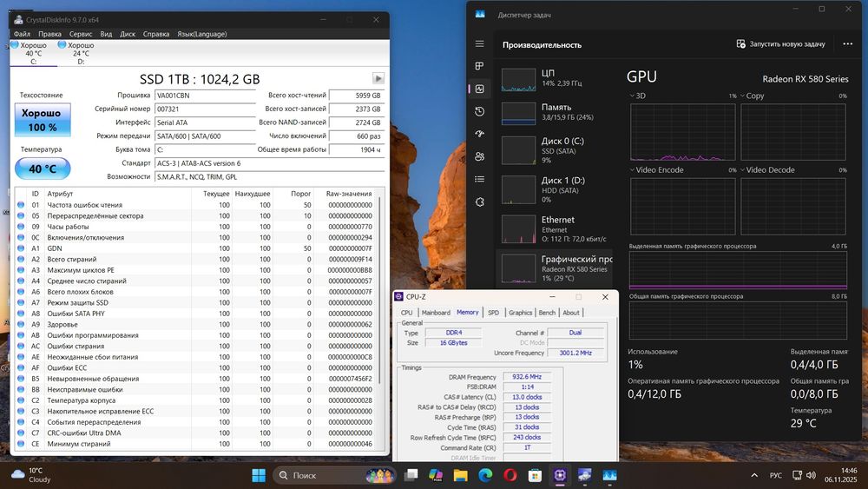Open the Сервис menu in CrystalDiskInfo
This screenshot has width=868, height=489.
pos(81,34)
